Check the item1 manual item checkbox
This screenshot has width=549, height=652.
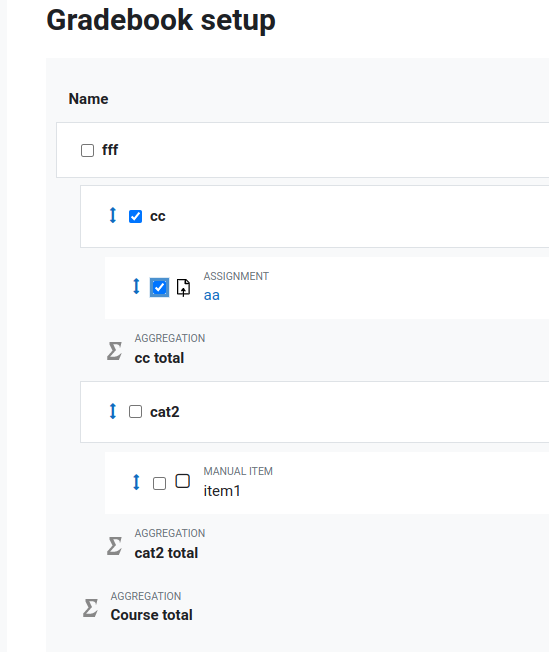159,483
